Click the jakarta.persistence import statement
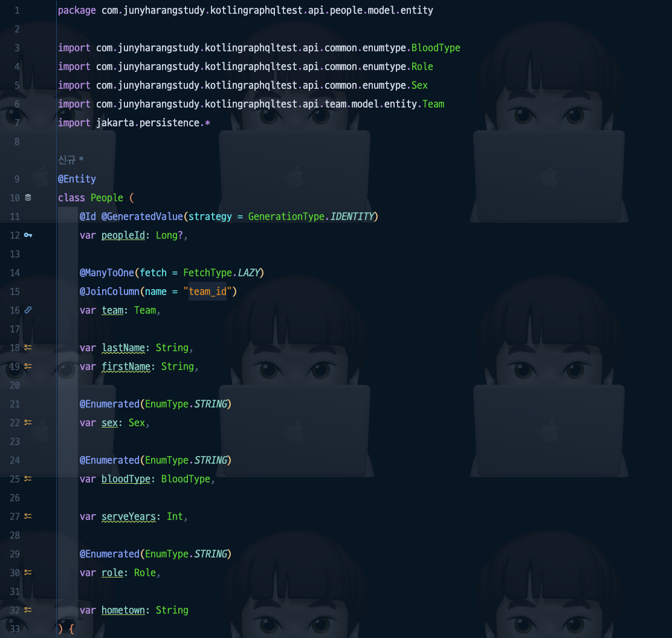This screenshot has height=638, width=672. [x=134, y=123]
